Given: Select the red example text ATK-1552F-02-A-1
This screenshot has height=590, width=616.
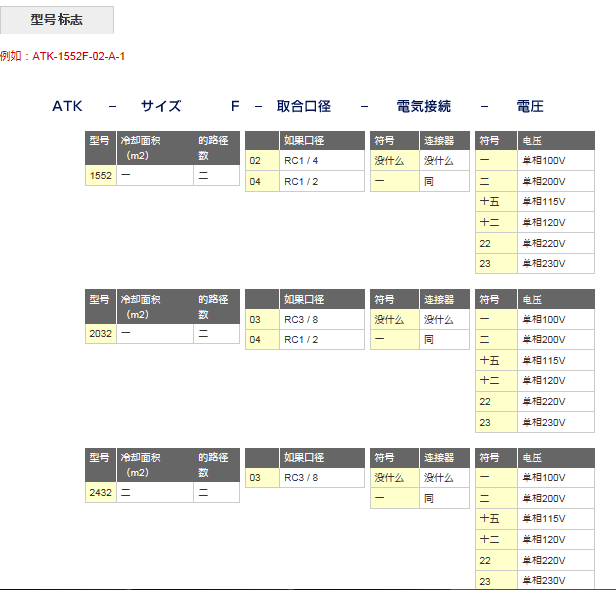Looking at the screenshot, I should click(x=78, y=56).
